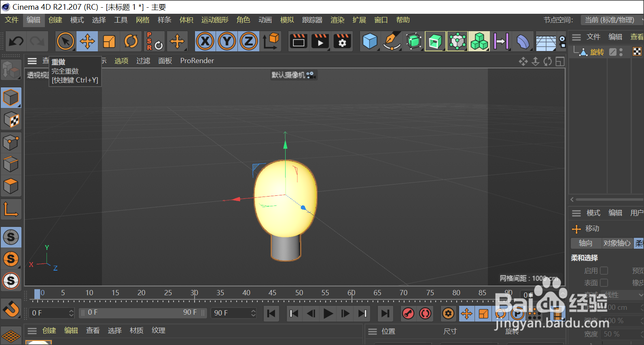Image resolution: width=644 pixels, height=345 pixels.
Task: Add a Floor environment object
Action: pos(546,42)
